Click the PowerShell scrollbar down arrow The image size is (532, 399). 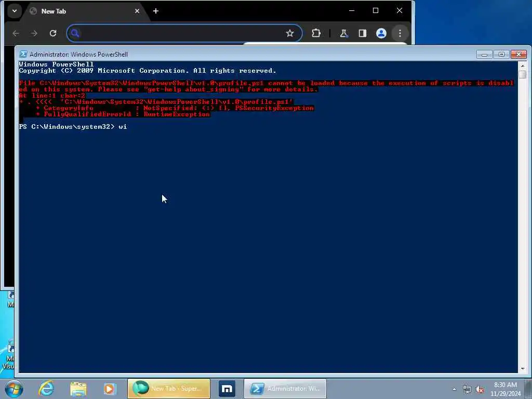click(x=523, y=368)
